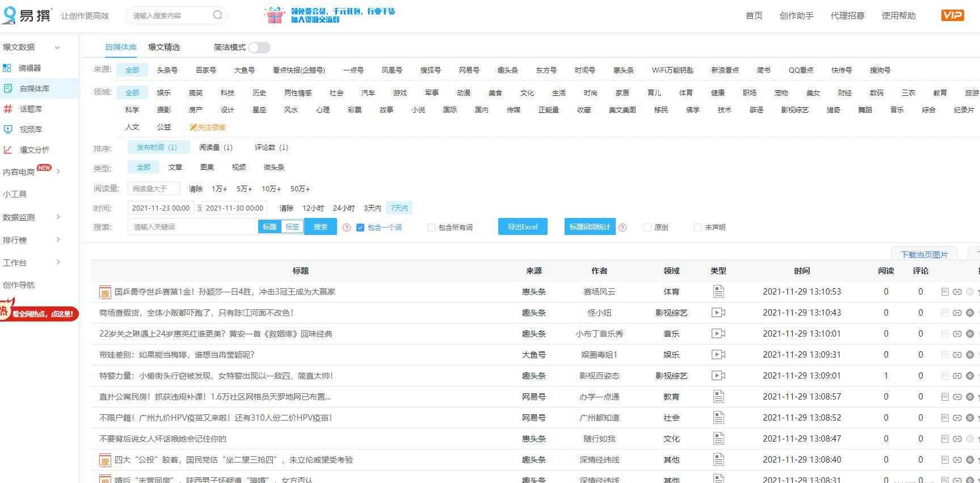Open 视频库 in the sidebar

[31, 129]
